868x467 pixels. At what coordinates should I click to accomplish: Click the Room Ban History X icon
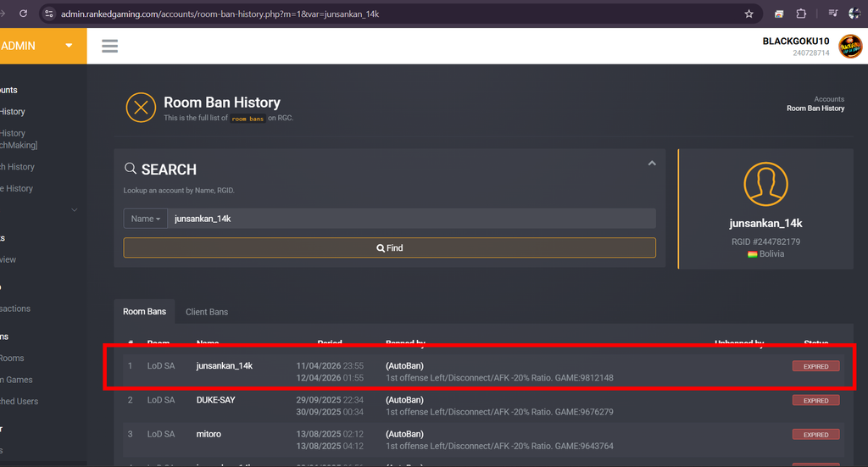141,108
